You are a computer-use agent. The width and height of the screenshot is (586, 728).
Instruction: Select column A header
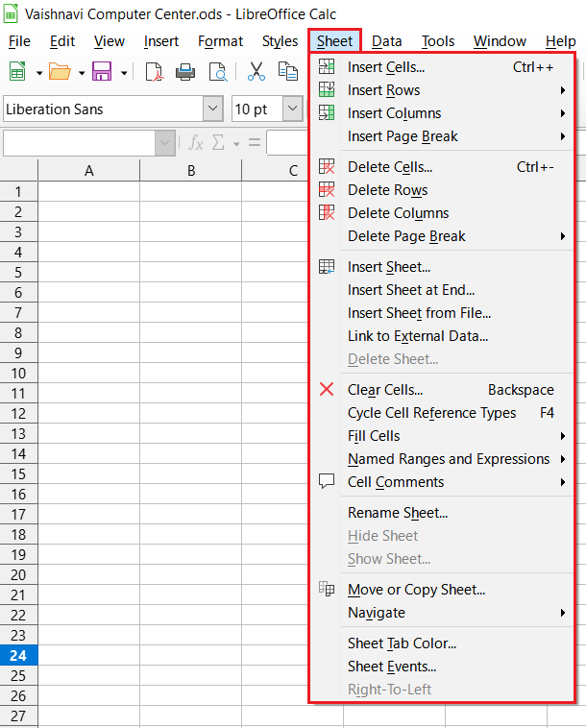[88, 170]
